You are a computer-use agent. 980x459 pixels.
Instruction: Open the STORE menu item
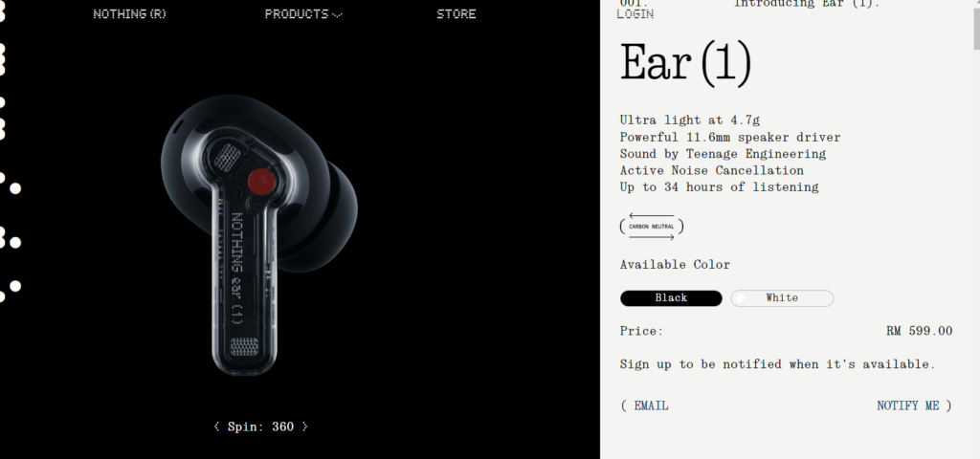457,13
